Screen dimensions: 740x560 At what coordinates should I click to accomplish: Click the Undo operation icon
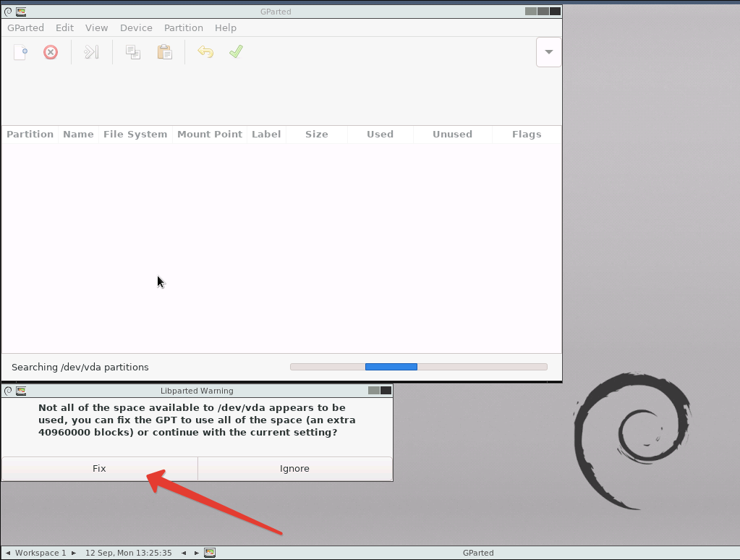pyautogui.click(x=205, y=51)
